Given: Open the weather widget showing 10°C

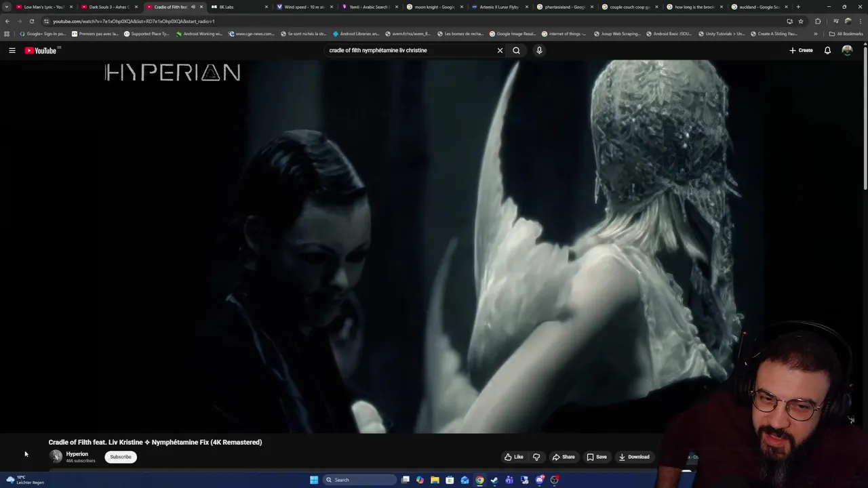Looking at the screenshot, I should coord(26,480).
